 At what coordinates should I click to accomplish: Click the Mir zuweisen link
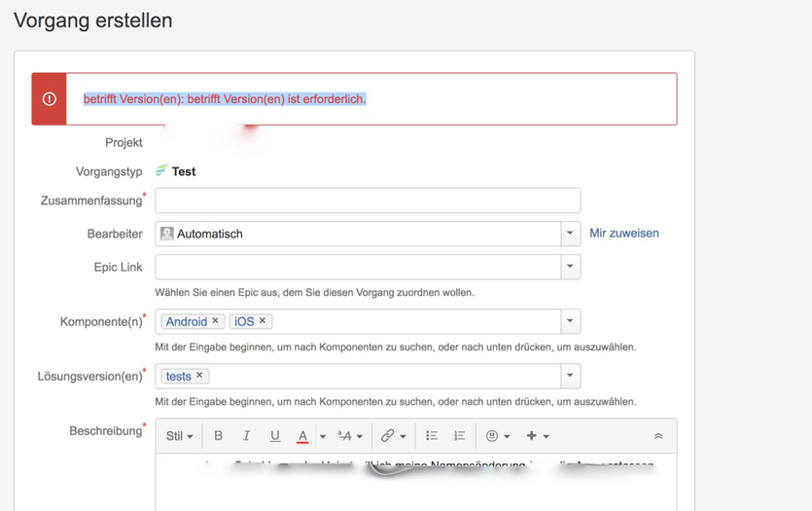pos(624,234)
